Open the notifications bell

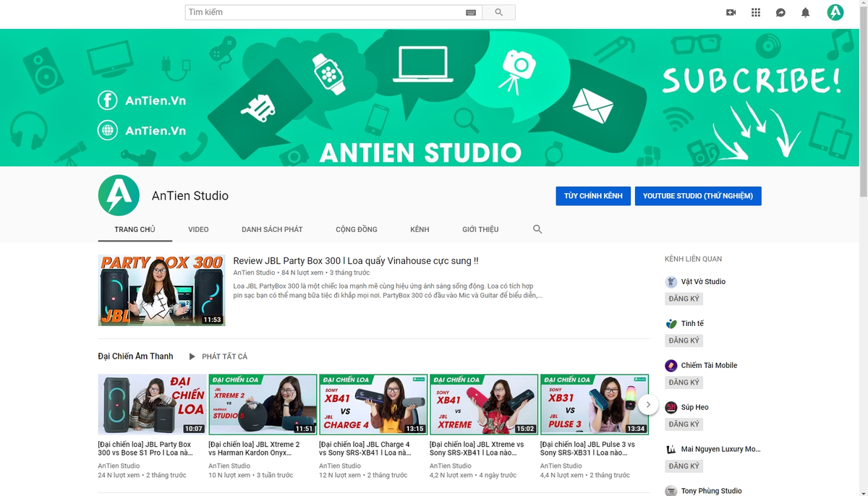pos(805,12)
